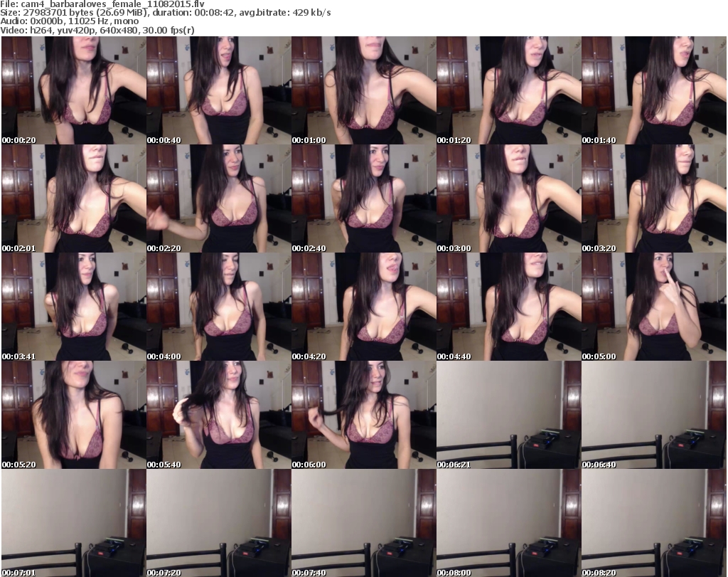Pick the 00:05:20 frame
The width and height of the screenshot is (728, 577).
[74, 415]
